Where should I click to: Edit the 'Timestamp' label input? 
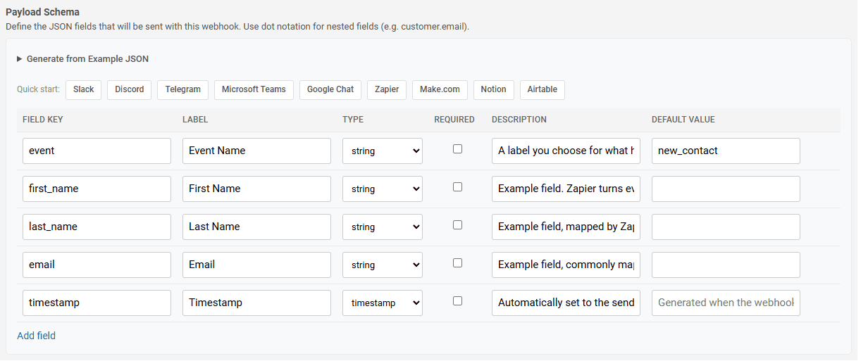[x=256, y=303]
